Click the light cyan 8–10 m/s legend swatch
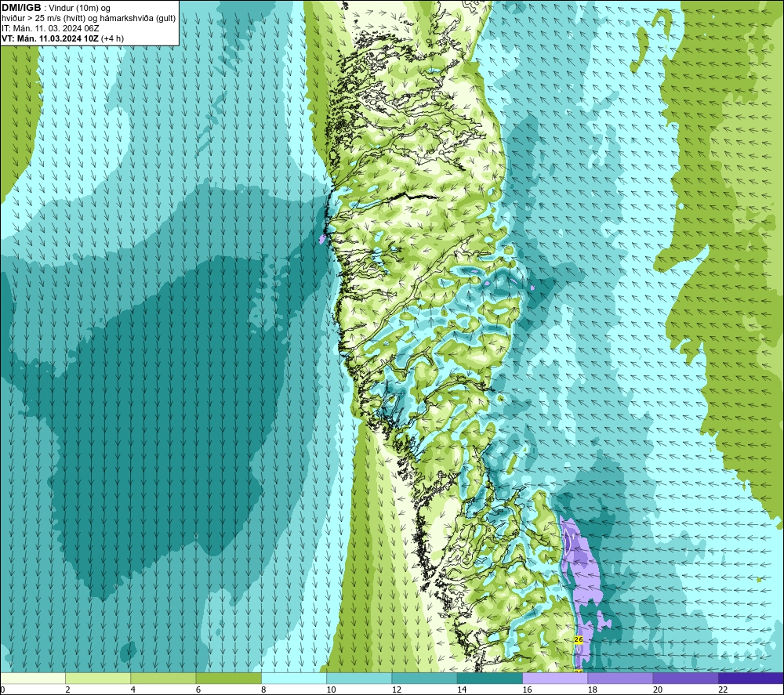The height and width of the screenshot is (695, 784). point(294,678)
